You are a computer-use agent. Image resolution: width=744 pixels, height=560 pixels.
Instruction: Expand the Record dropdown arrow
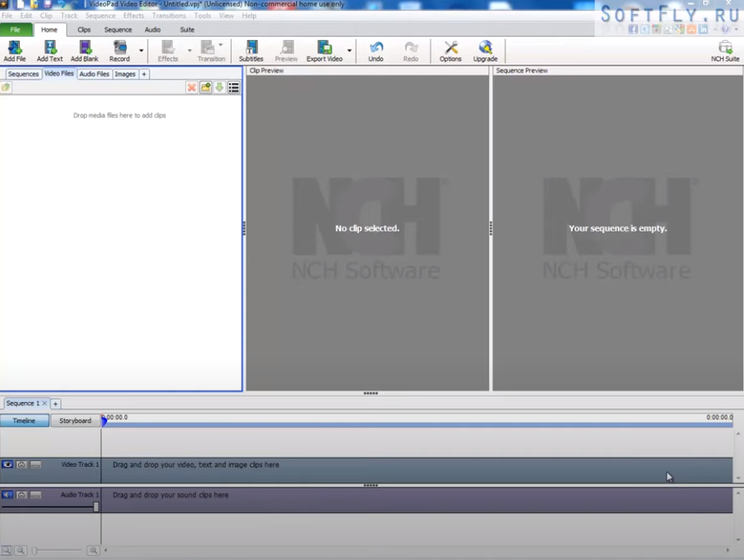141,50
